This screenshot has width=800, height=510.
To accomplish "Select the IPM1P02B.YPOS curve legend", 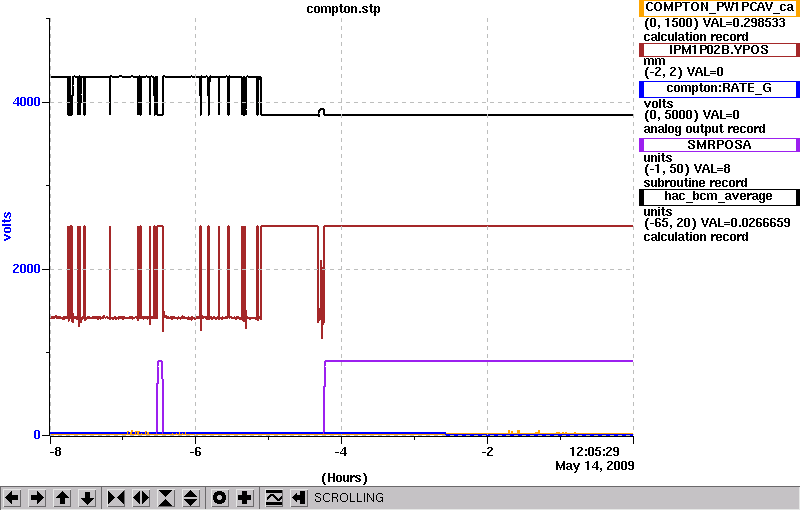I will tap(719, 50).
